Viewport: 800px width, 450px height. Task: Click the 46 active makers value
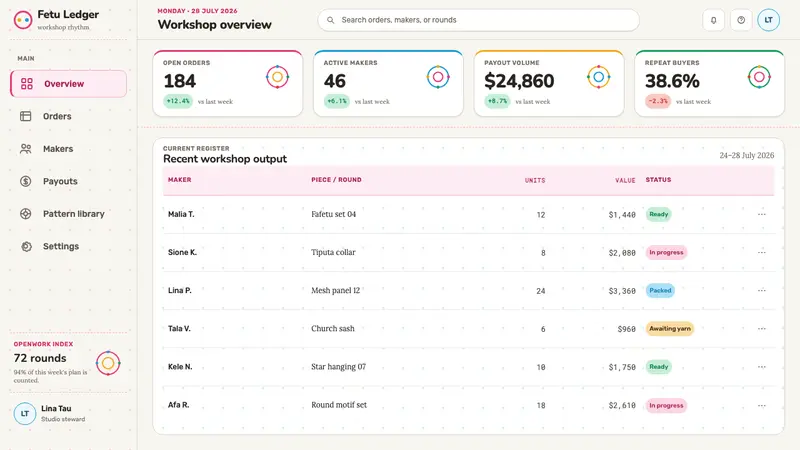335,81
